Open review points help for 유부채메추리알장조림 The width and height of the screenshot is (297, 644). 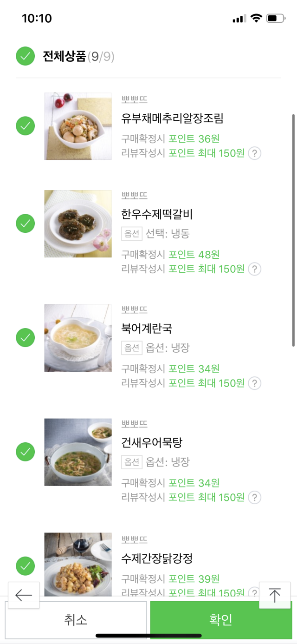tap(254, 153)
